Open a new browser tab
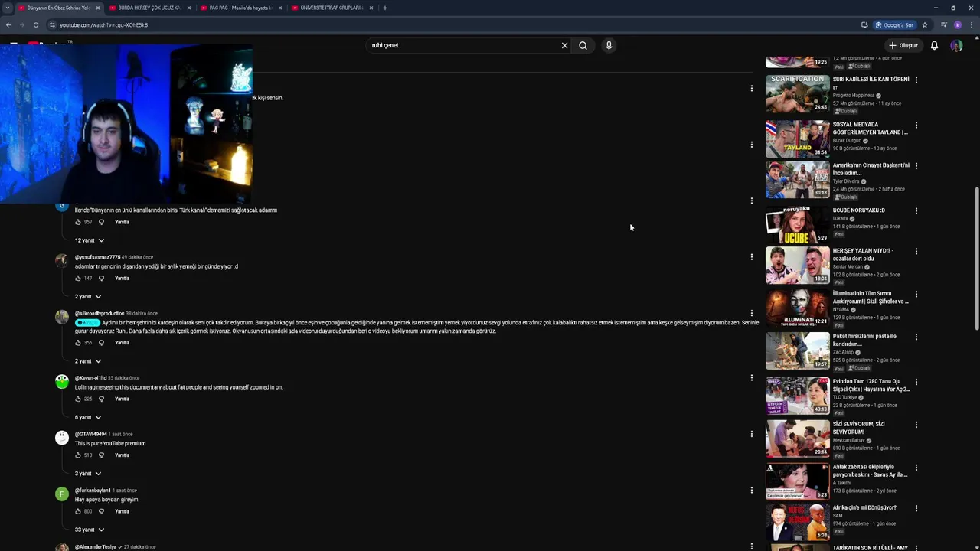Image resolution: width=980 pixels, height=551 pixels. (x=385, y=8)
